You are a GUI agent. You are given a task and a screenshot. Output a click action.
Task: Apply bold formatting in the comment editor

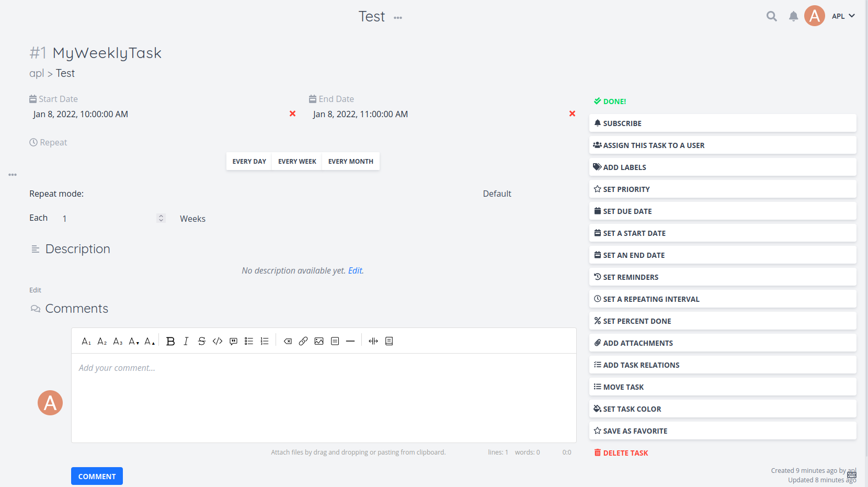(170, 341)
